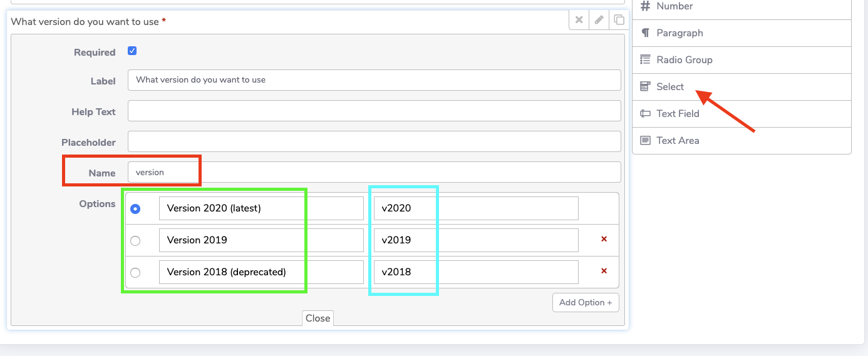The height and width of the screenshot is (356, 868).
Task: Click the Paragraph pilcrow icon
Action: 645,33
